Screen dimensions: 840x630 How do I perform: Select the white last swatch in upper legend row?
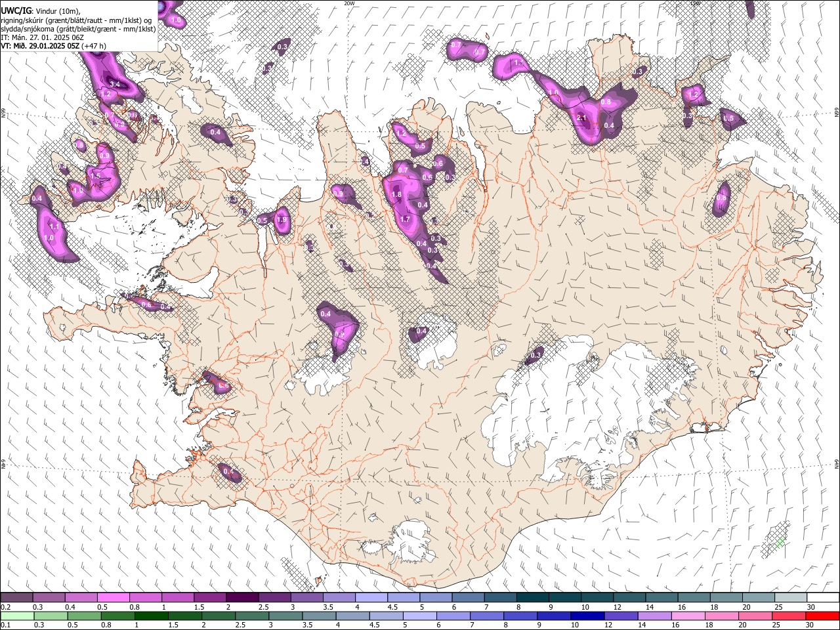(x=823, y=598)
